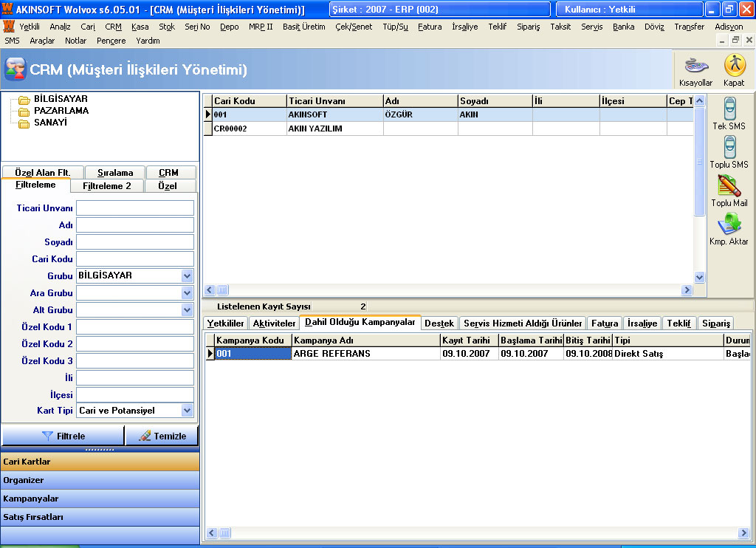756x548 pixels.
Task: Select the AKIN YAZILIM customer row
Action: 448,129
